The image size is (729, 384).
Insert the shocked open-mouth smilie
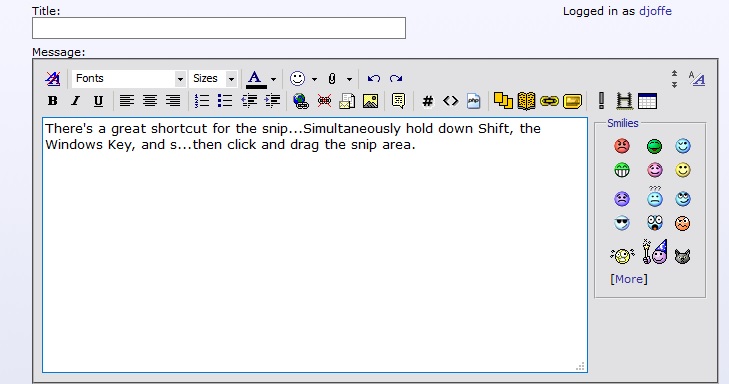coord(655,223)
